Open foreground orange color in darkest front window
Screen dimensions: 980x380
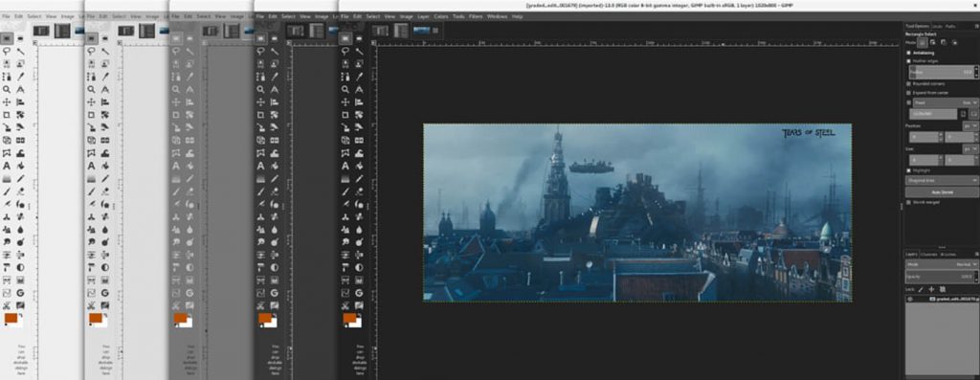[348, 318]
